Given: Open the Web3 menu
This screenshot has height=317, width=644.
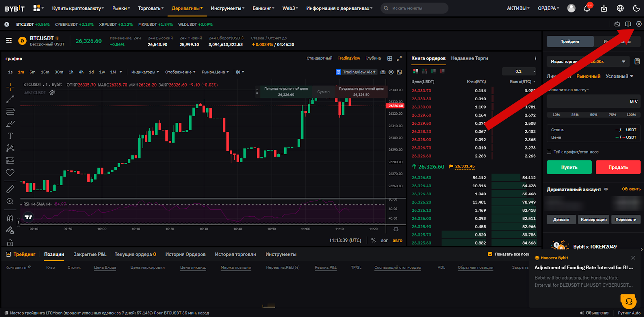Looking at the screenshot, I should click(290, 8).
